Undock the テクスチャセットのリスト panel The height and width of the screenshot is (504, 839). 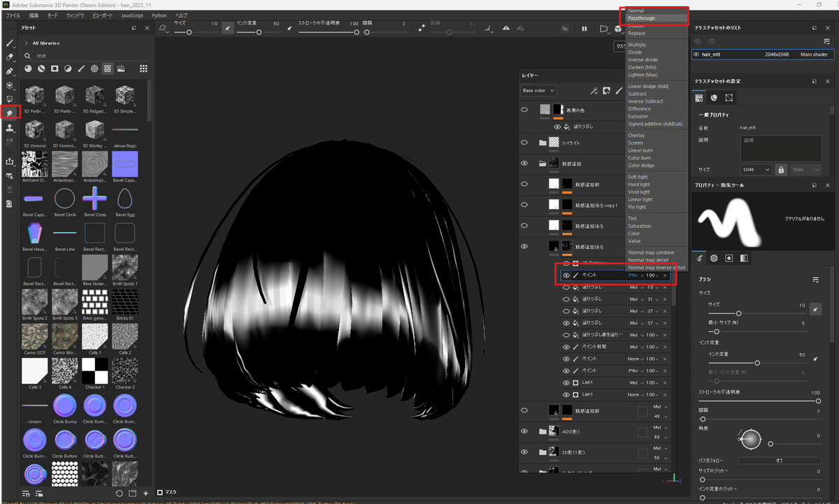coord(815,28)
